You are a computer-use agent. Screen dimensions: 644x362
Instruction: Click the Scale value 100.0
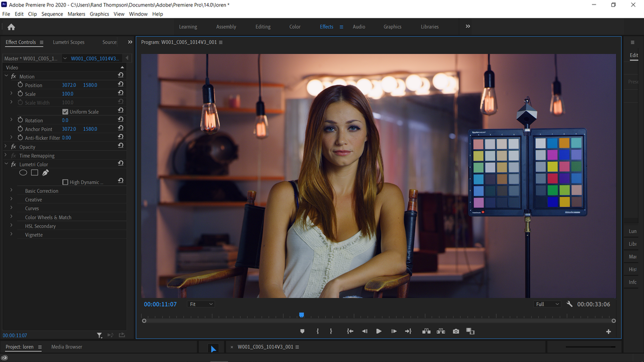[67, 94]
